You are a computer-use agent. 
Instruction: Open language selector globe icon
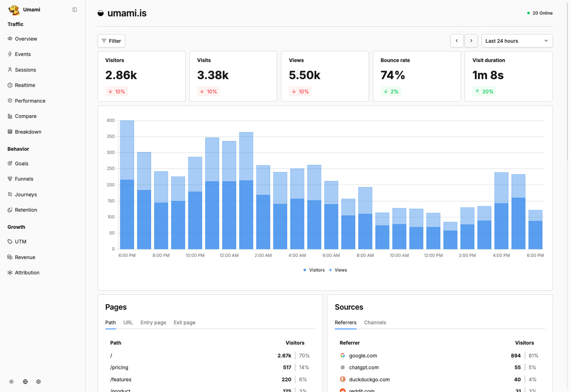[x=25, y=382]
